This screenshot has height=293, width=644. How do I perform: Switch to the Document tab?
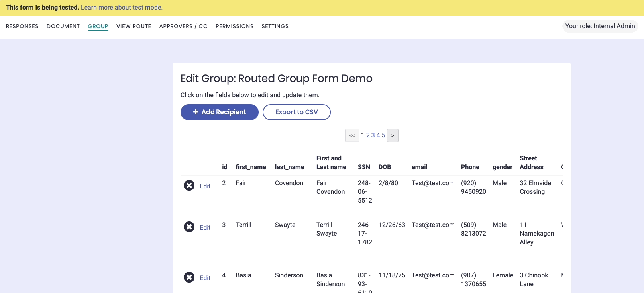point(63,26)
